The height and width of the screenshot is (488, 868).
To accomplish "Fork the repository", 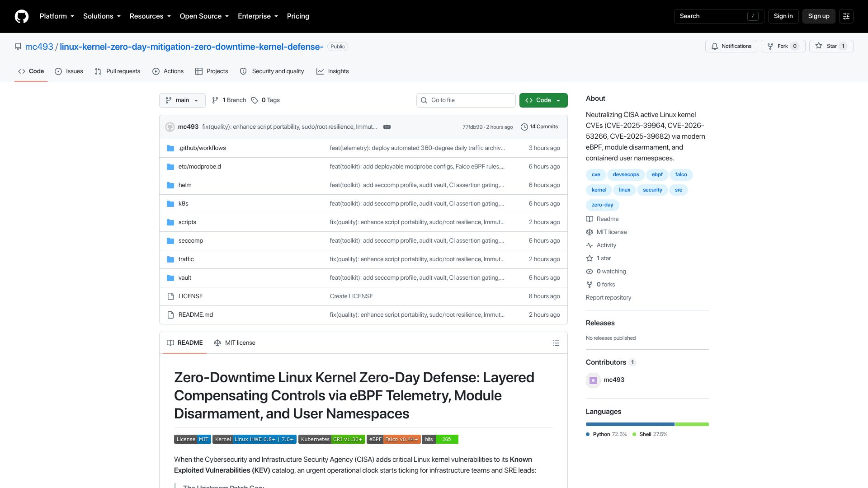I will point(783,46).
